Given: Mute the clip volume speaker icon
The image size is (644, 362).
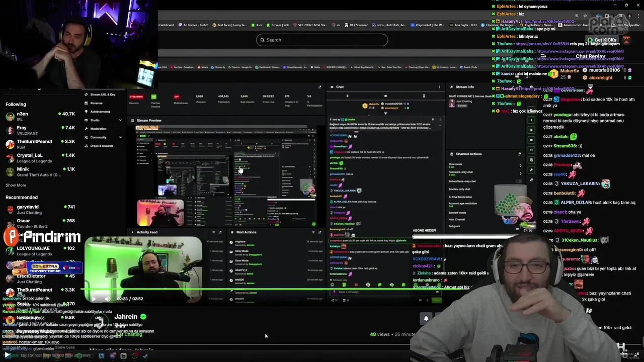Looking at the screenshot, I should 107,299.
